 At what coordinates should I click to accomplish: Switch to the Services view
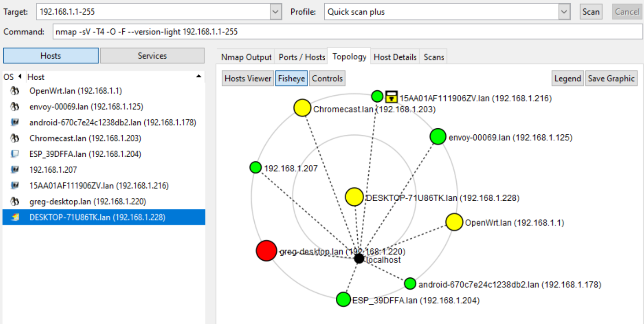[x=152, y=55]
